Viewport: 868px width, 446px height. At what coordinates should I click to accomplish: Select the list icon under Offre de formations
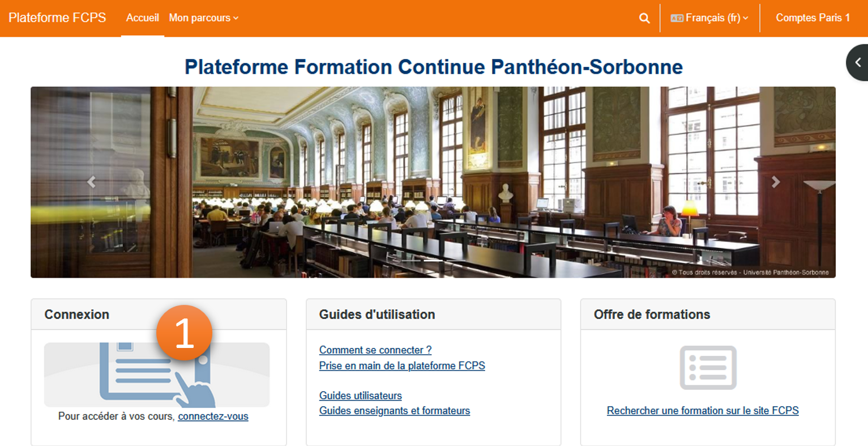708,367
